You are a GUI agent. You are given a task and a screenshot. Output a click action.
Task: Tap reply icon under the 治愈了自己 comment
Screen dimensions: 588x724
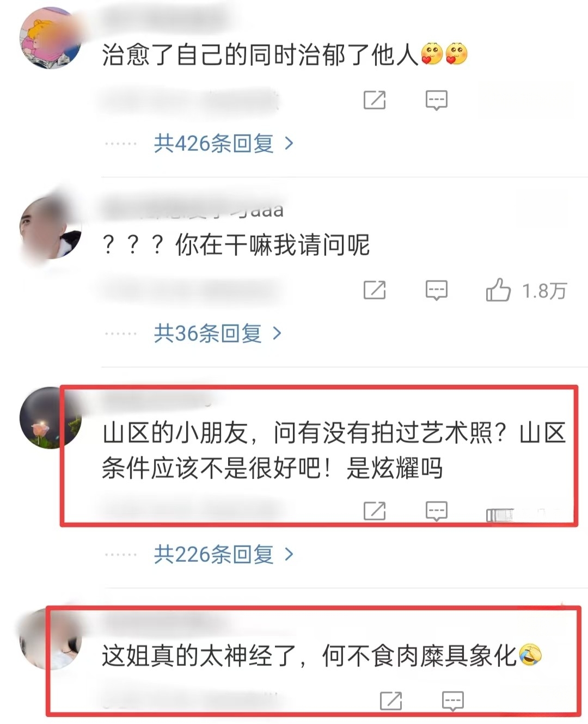click(x=436, y=100)
